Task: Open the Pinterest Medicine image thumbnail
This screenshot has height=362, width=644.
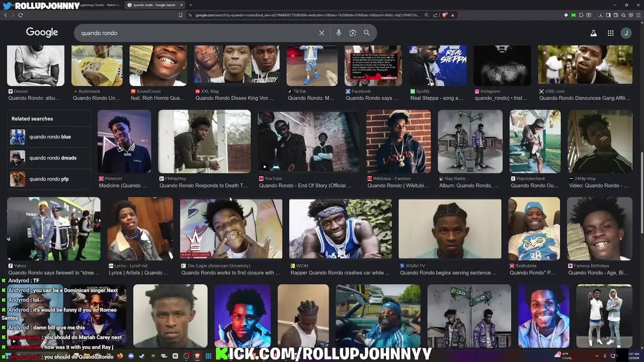Action: click(124, 142)
